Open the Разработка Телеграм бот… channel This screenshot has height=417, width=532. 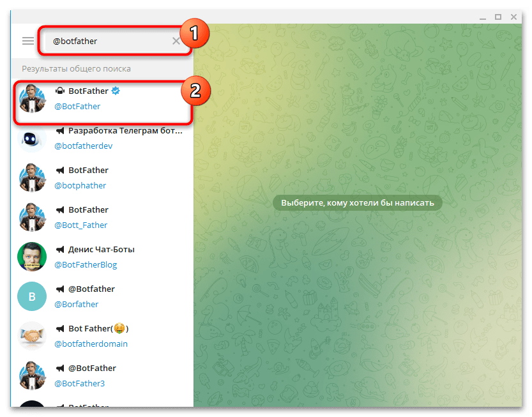click(x=125, y=131)
